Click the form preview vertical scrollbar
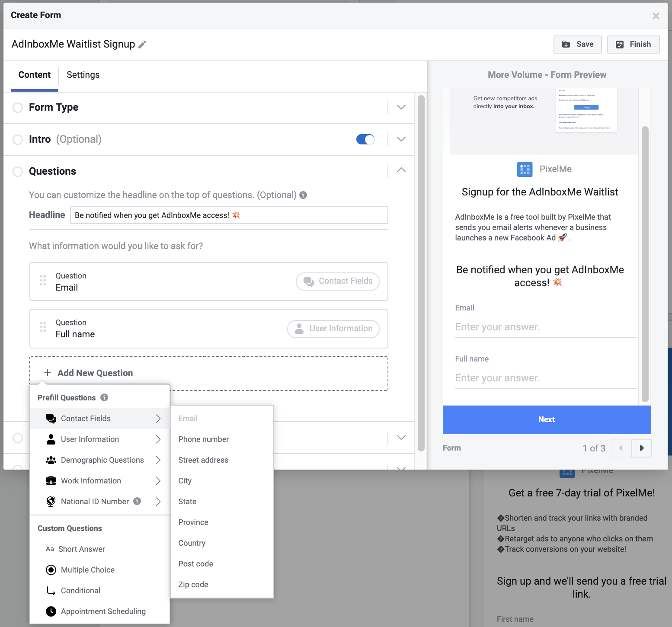Screen dimensions: 672x627 (645, 264)
